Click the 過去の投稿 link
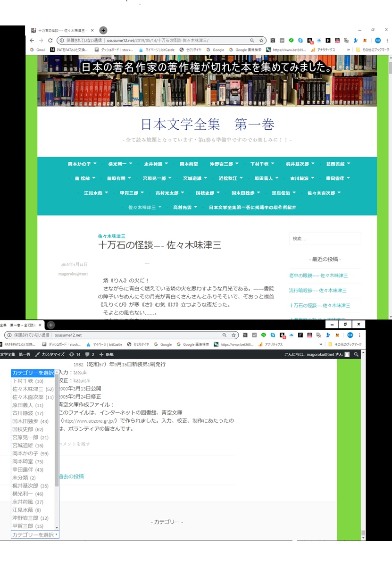The width and height of the screenshot is (392, 568). click(x=71, y=476)
